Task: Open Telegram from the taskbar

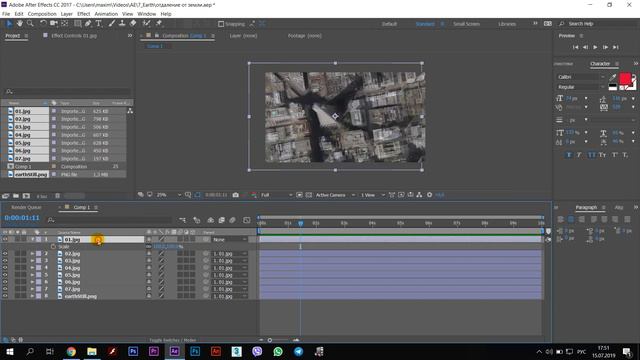Action: click(x=298, y=351)
